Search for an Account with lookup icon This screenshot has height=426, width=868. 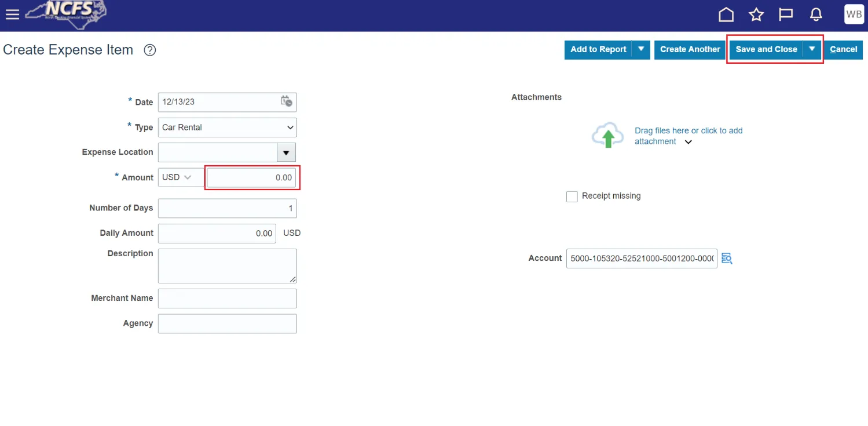click(x=727, y=258)
